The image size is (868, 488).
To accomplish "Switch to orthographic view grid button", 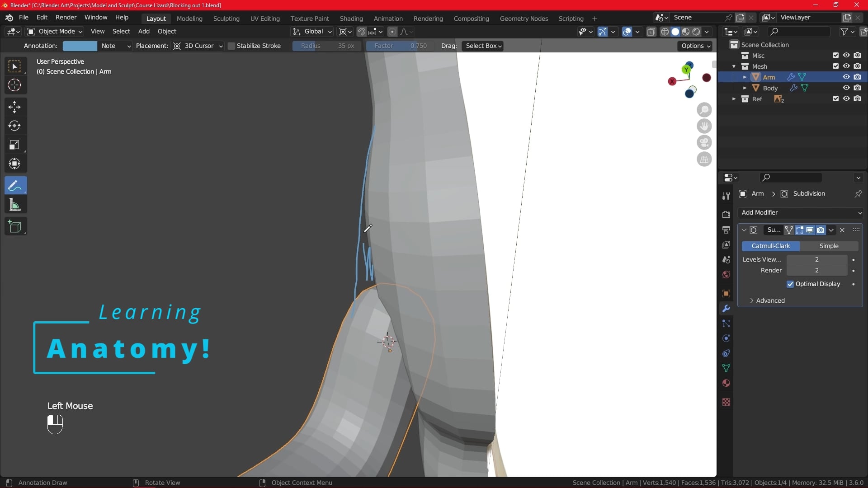I will tap(704, 160).
